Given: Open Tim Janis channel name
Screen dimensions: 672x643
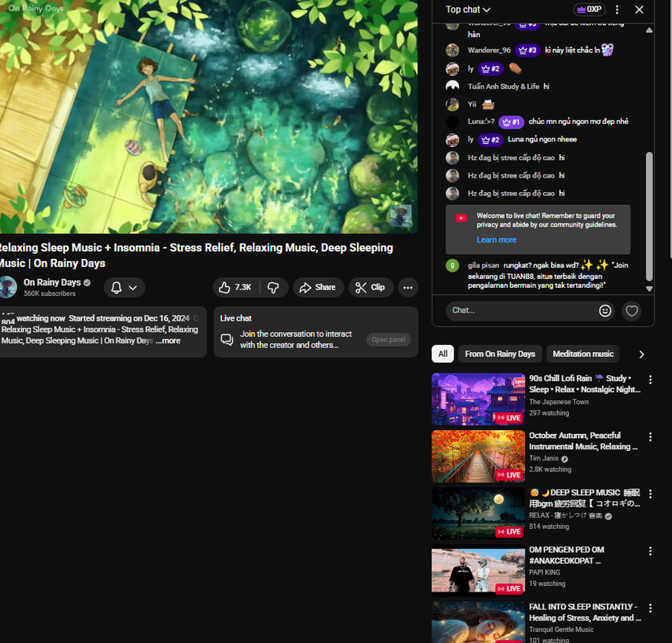Looking at the screenshot, I should point(544,458).
